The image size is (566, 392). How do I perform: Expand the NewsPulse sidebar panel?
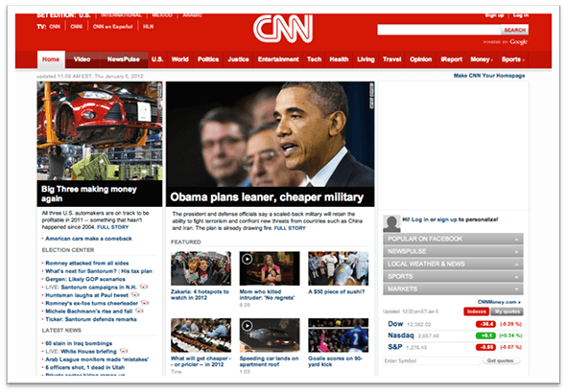pos(453,251)
